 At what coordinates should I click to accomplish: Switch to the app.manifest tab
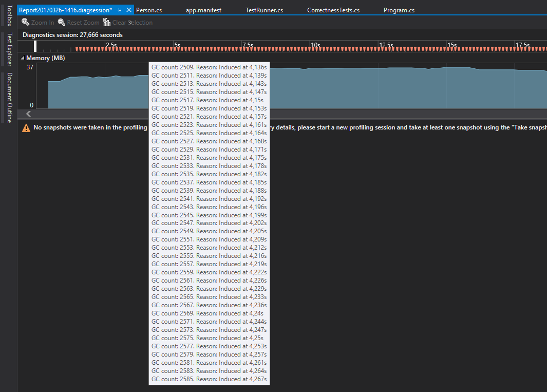pos(203,10)
